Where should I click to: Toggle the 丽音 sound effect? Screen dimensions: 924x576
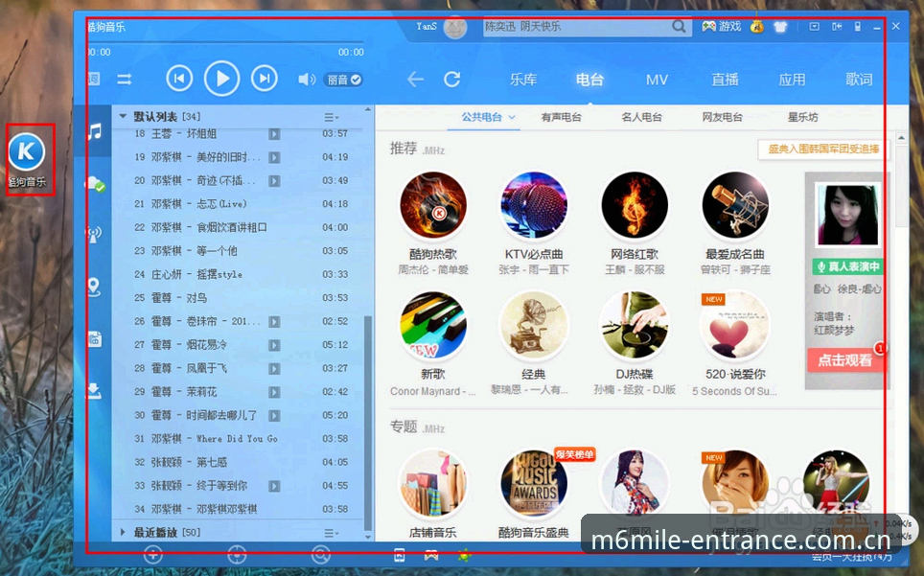click(x=343, y=80)
